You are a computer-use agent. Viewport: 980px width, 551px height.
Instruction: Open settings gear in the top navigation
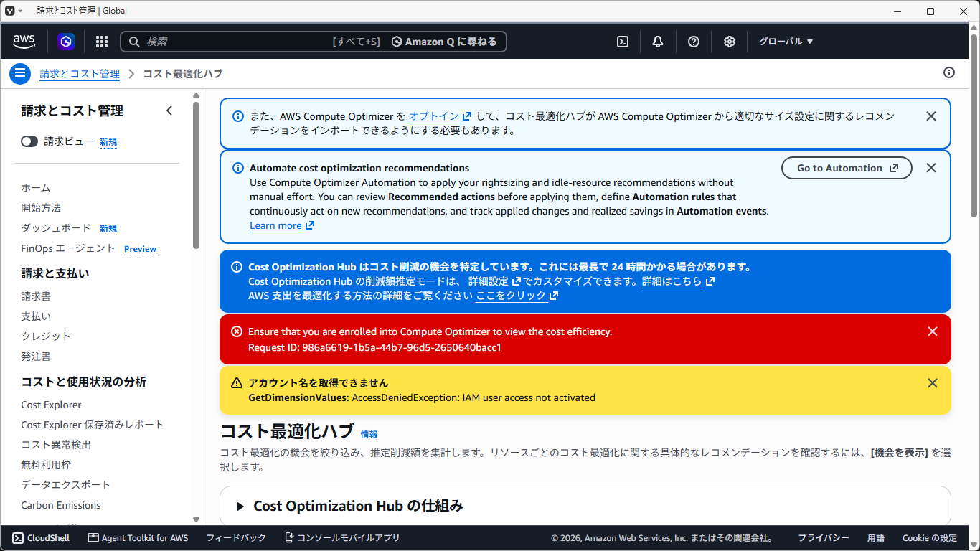(730, 42)
